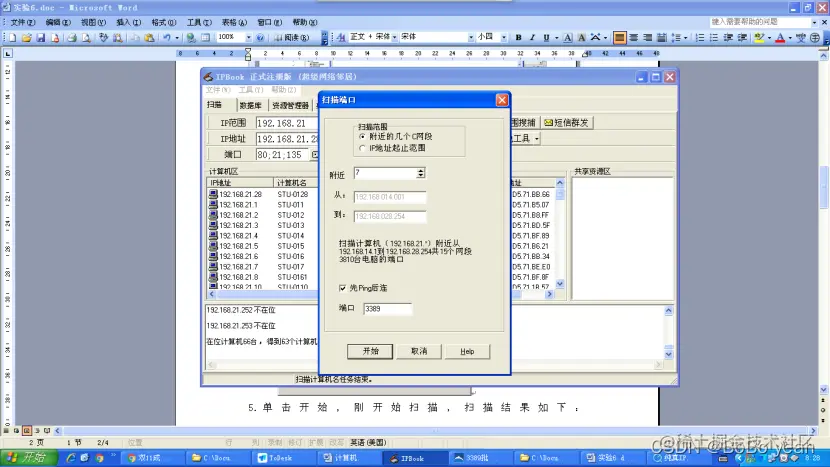Switch to the 数据库 tab in IPBook

tap(250, 105)
